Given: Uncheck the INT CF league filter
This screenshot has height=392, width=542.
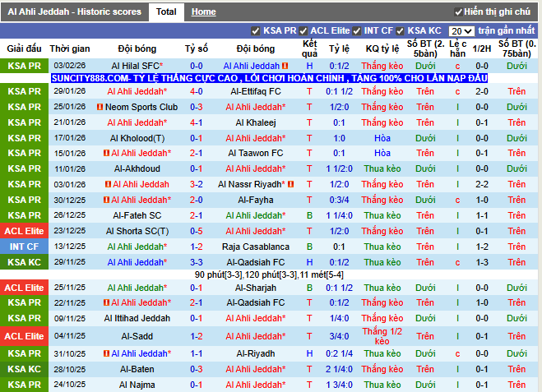Looking at the screenshot, I should (x=357, y=31).
